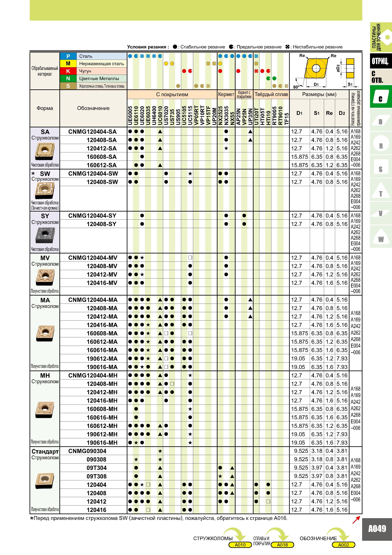
Task: Select the CNMG120404-SW designation
Action: tap(93, 174)
